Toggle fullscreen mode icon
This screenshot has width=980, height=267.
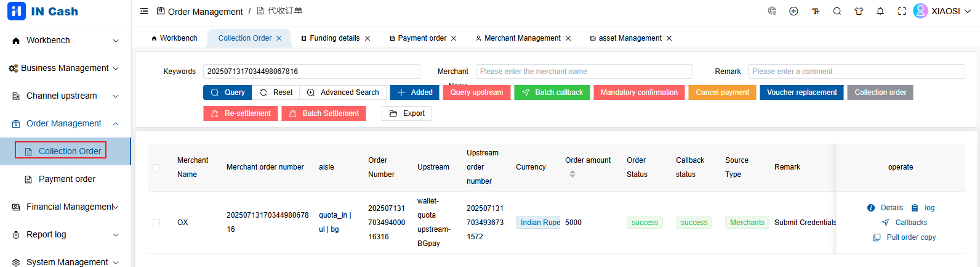click(902, 11)
